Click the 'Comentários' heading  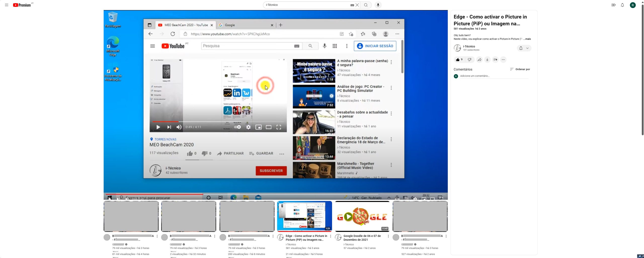(x=463, y=69)
